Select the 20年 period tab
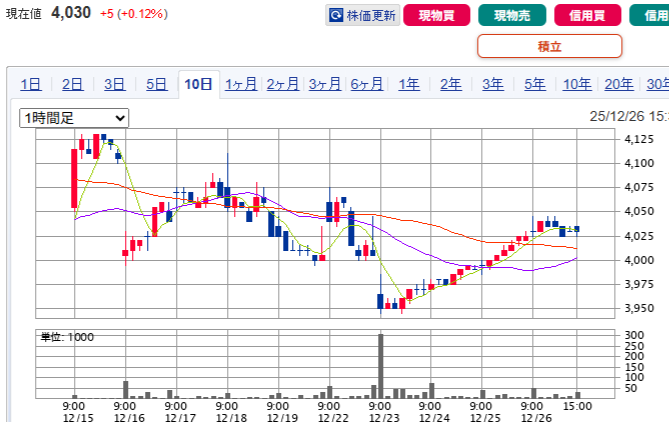This screenshot has width=669, height=422. click(618, 85)
